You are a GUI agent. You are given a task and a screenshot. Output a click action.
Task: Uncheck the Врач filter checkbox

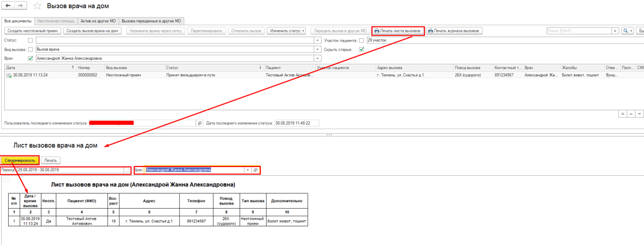coord(30,59)
